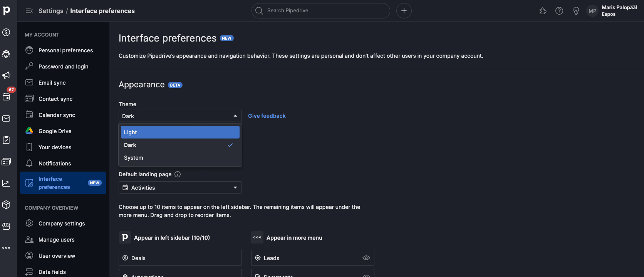Select the System theme option
644x277 pixels.
(180, 158)
